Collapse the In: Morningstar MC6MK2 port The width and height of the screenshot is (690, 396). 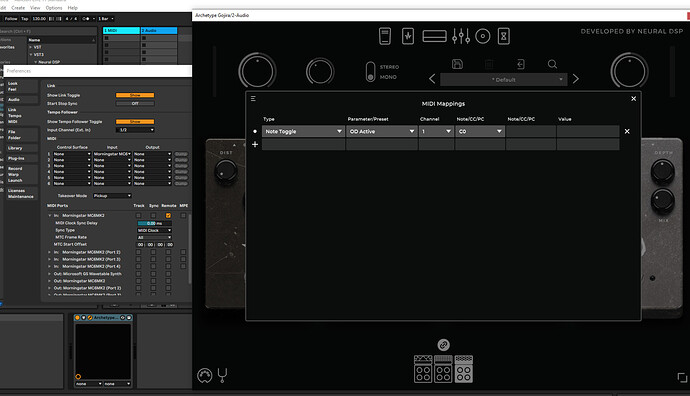pos(50,216)
